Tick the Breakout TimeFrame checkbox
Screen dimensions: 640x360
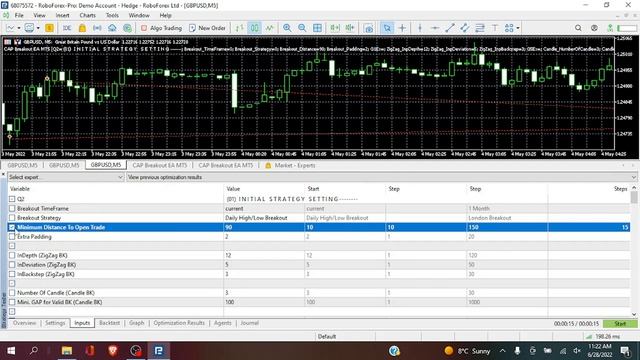[12, 209]
